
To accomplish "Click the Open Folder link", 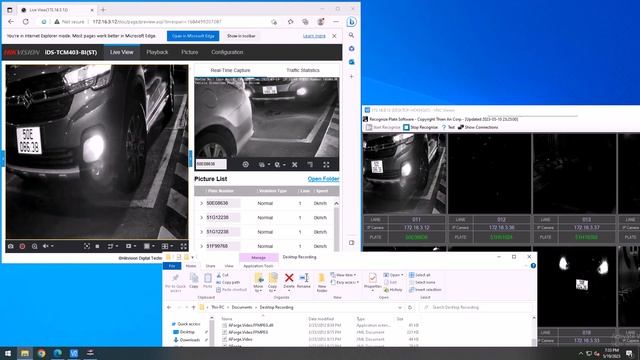I will click(x=323, y=179).
